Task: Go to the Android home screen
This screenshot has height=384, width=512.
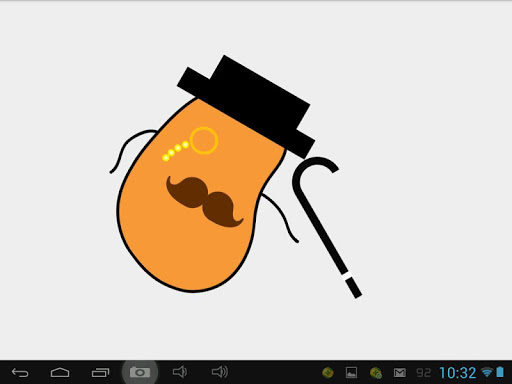Action: point(60,372)
